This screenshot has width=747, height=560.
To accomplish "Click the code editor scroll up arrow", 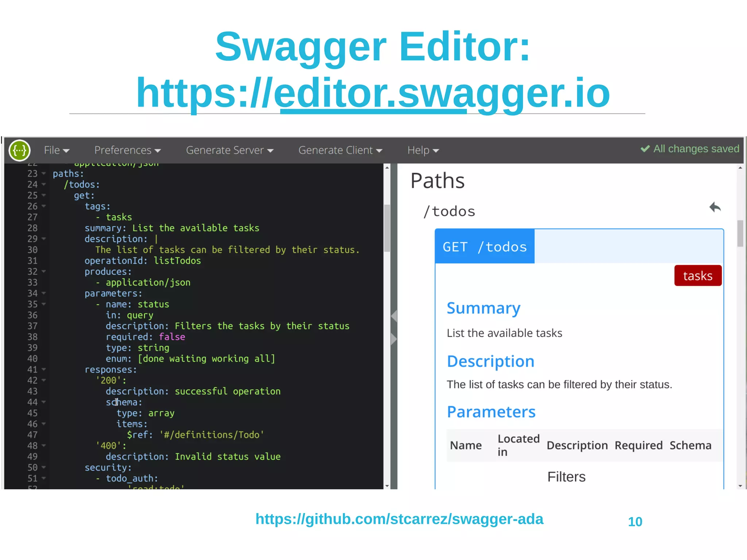I will (387, 167).
